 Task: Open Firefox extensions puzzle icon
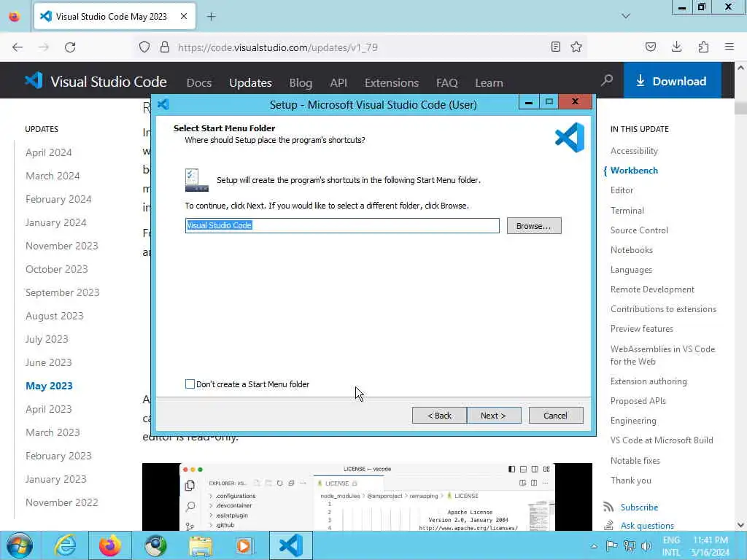703,47
